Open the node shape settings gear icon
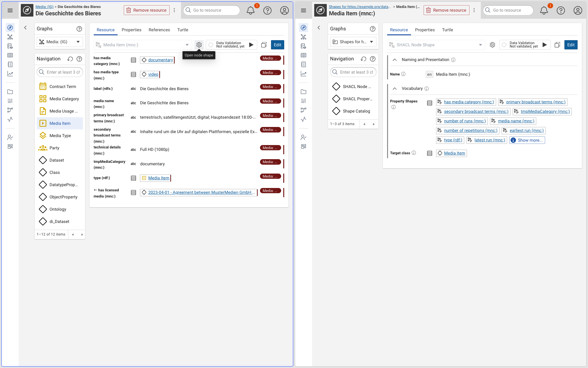The image size is (588, 368). click(x=199, y=45)
